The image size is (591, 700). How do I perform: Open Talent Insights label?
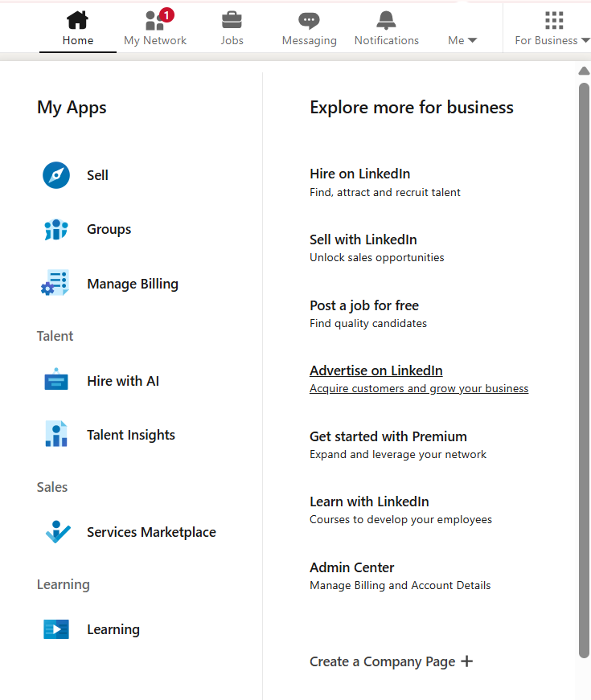[x=131, y=436]
